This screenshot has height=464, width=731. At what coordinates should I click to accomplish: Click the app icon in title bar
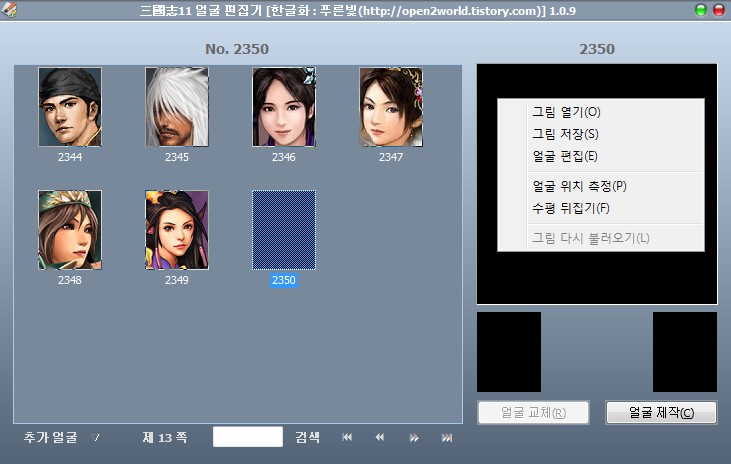[9, 10]
